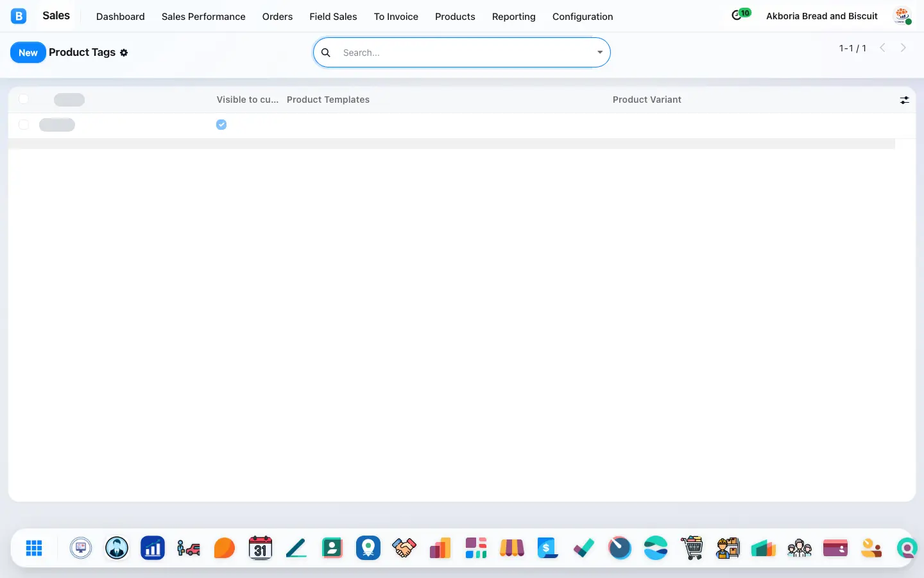Click the Sales app logo icon
This screenshot has width=924, height=578.
19,16
